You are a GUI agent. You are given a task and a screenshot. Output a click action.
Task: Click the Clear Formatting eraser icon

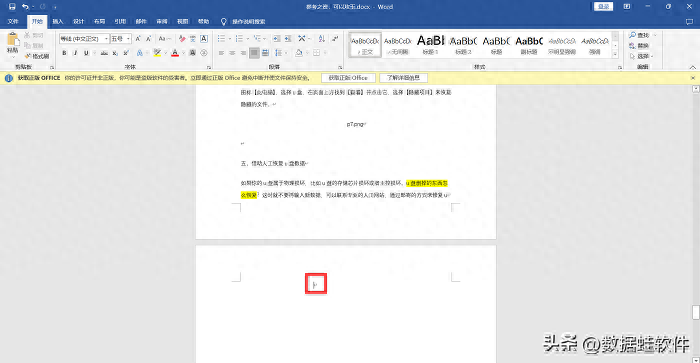coord(182,39)
